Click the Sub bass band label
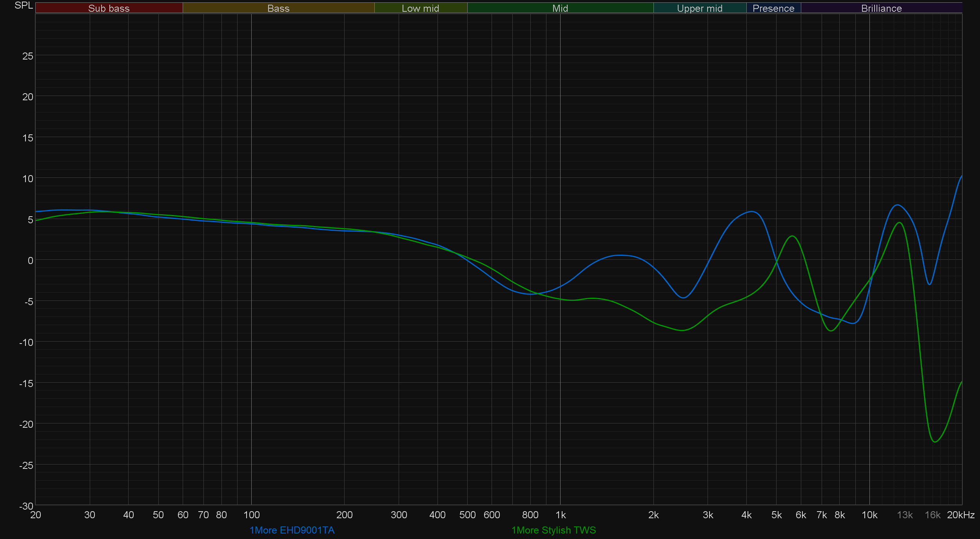 point(109,8)
